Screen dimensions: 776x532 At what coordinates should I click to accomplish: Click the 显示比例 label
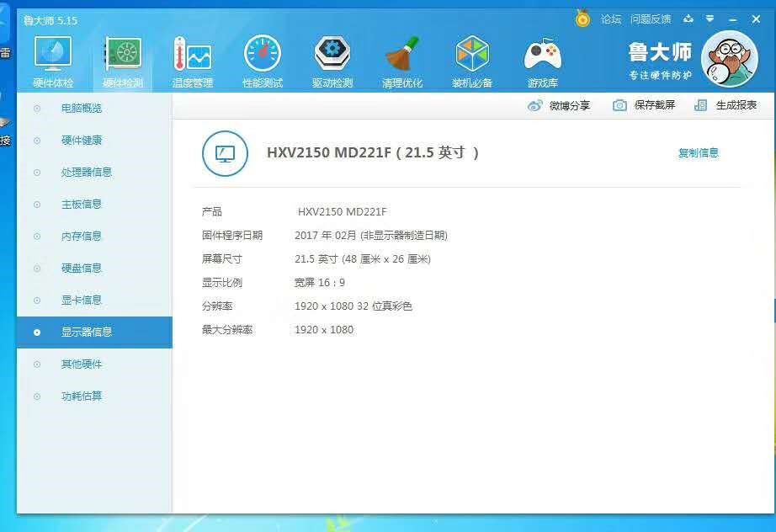[222, 283]
